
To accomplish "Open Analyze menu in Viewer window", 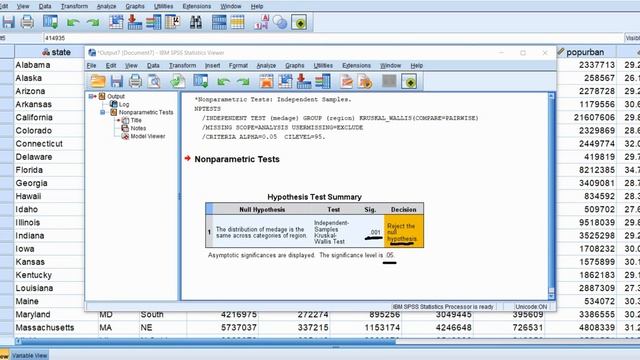I will click(266, 66).
